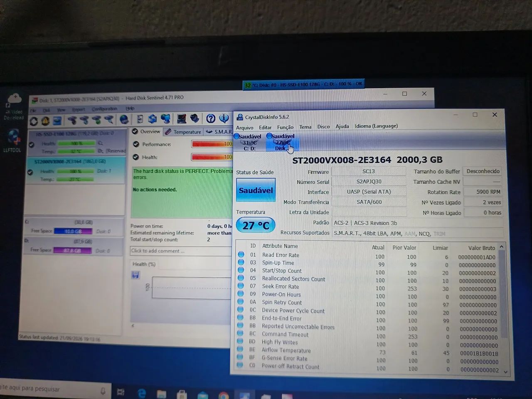Click Tamanho do Buffer value Desconhecido

(483, 171)
